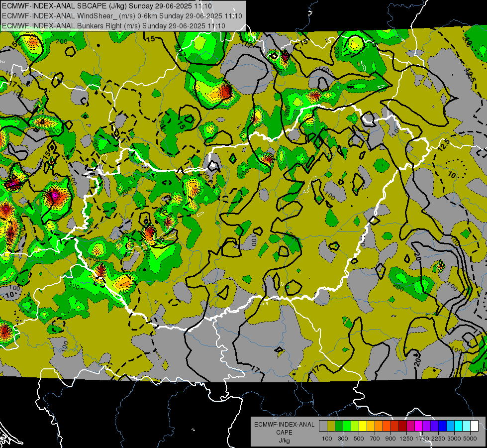Click the Bunkers Right (m/s) title line

coord(113,26)
